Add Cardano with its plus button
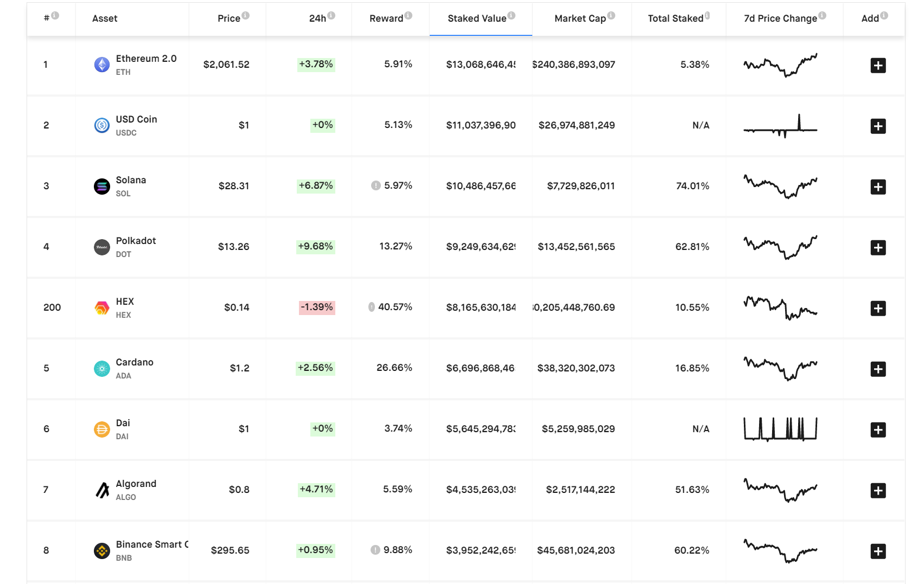The width and height of the screenshot is (924, 584). point(878,369)
